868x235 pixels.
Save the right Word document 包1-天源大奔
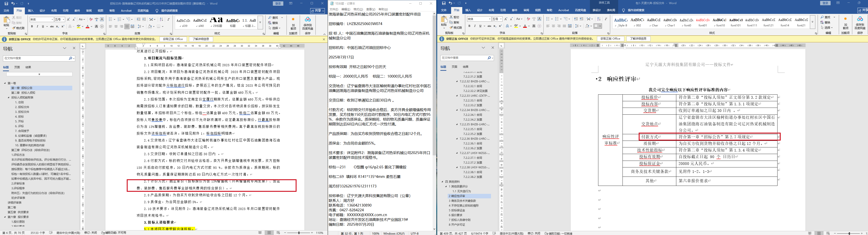click(x=443, y=3)
